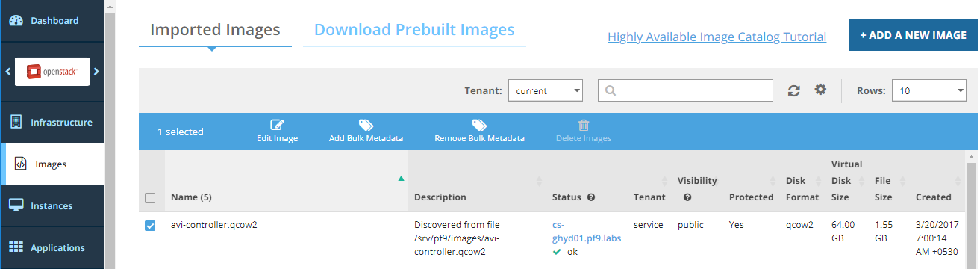Open Applications grid icon in sidebar
Image resolution: width=980 pixels, height=269 pixels.
click(16, 247)
